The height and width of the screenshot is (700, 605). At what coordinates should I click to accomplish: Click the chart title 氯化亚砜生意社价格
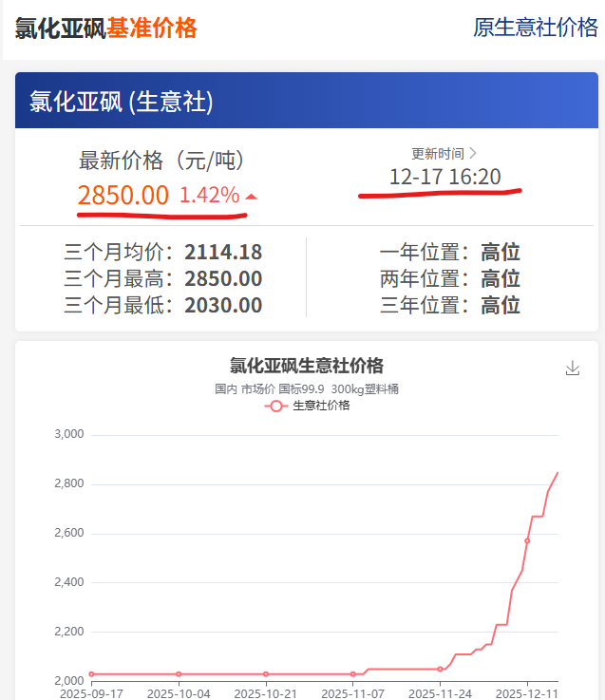point(306,366)
